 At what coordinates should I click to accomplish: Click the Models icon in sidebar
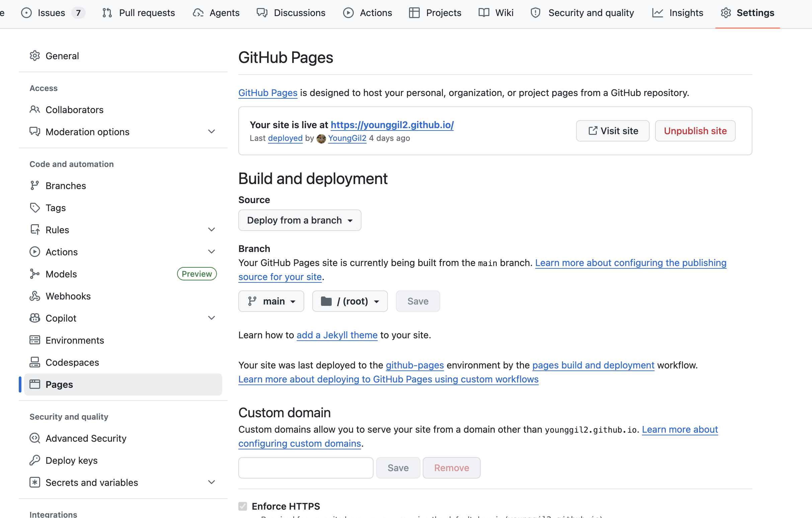pos(34,274)
